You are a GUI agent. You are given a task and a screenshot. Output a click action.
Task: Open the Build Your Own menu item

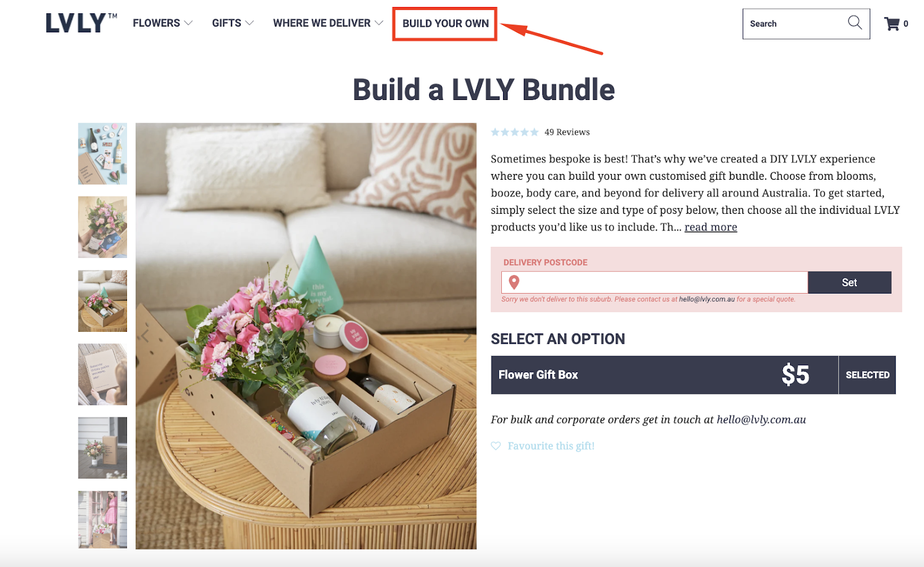tap(445, 24)
